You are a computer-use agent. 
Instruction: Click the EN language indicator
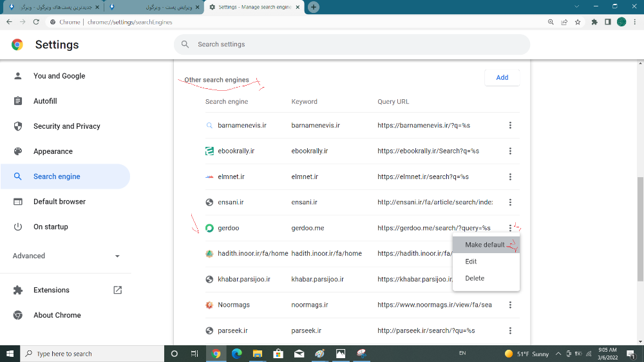click(x=462, y=353)
